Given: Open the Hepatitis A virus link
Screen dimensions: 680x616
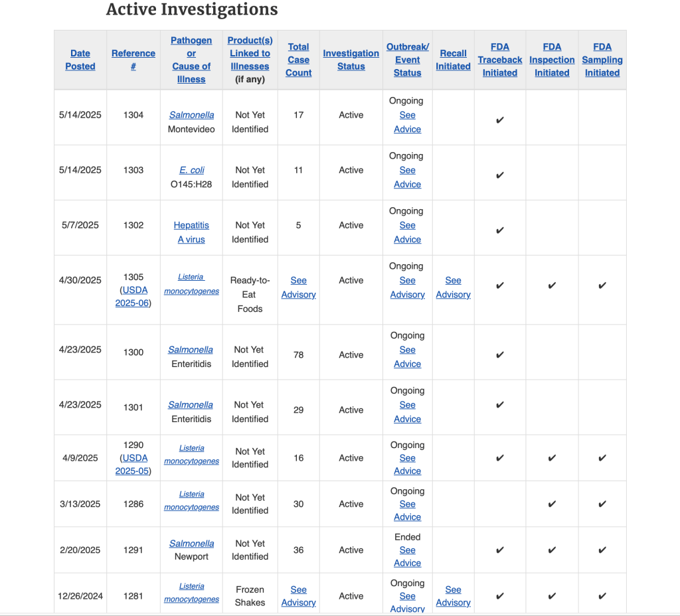Looking at the screenshot, I should point(191,232).
